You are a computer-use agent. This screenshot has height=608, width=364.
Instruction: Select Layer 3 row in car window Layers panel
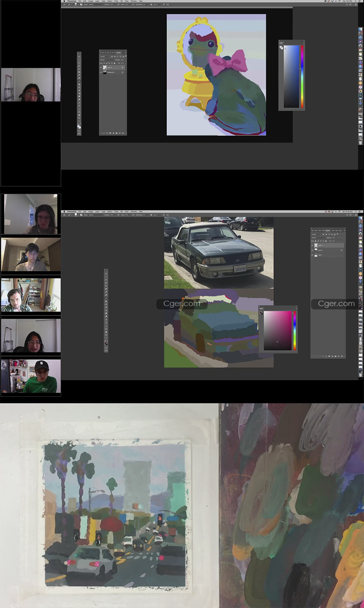coord(328,245)
